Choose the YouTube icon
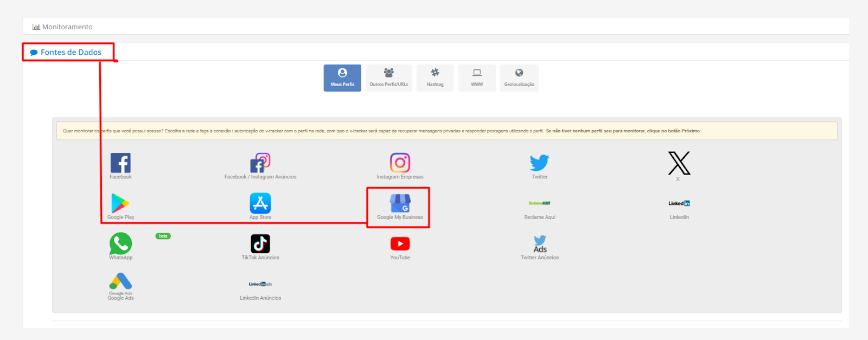This screenshot has height=340, width=868. coord(400,243)
